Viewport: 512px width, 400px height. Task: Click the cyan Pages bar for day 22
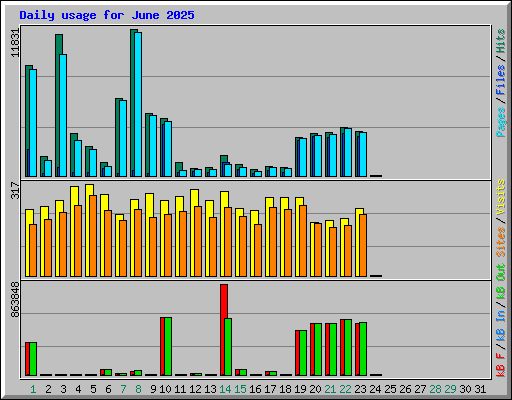click(348, 152)
